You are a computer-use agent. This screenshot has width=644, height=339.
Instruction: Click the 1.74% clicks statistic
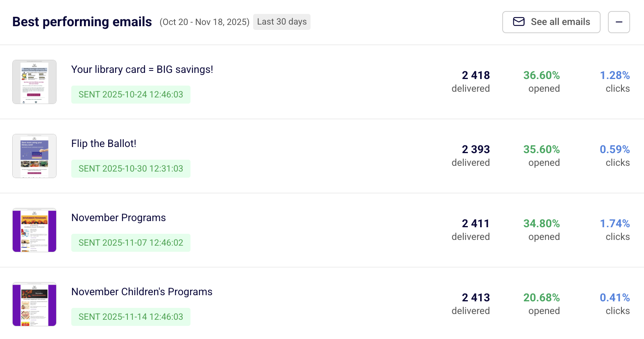615,224
